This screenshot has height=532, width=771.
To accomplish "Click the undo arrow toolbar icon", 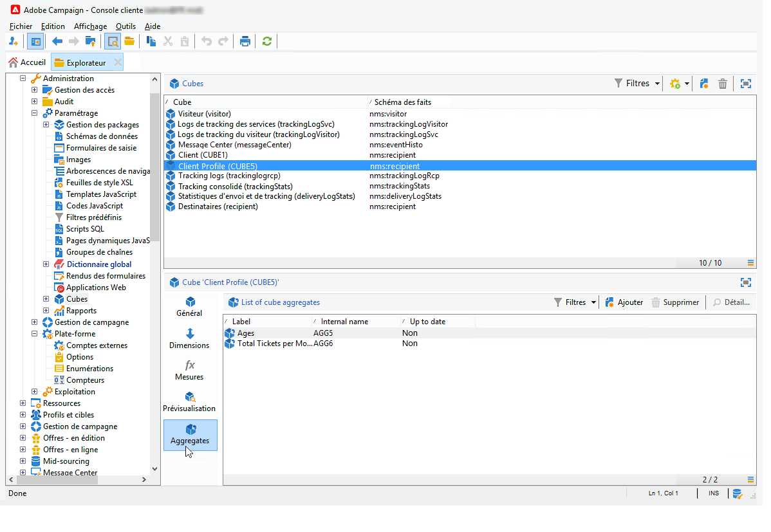I will pos(207,41).
